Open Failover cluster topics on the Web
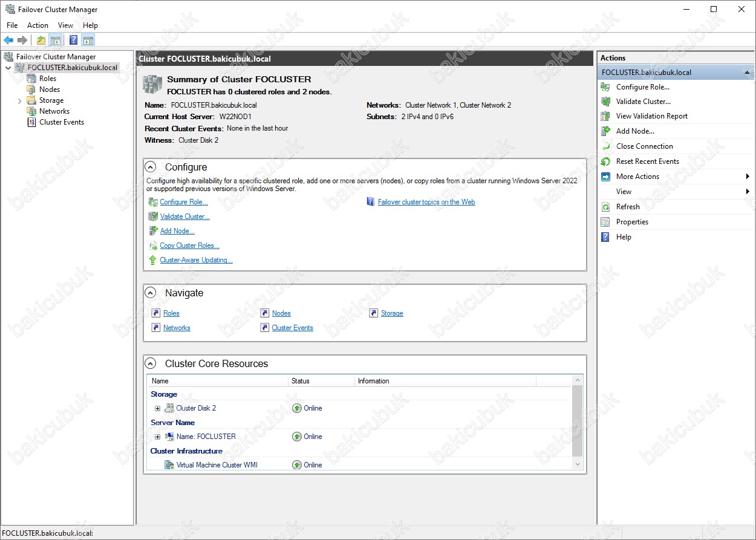 [x=426, y=202]
